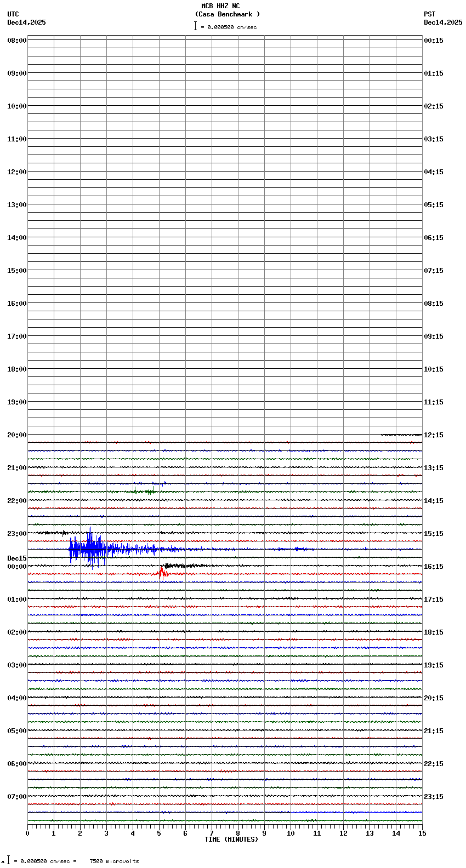Image resolution: width=466 pixels, height=868 pixels.
Task: Click the short black trace starting at 20:00 row end
Action: pos(401,435)
